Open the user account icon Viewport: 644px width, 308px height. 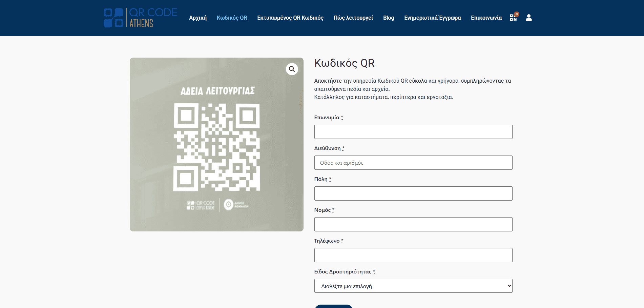point(528,18)
